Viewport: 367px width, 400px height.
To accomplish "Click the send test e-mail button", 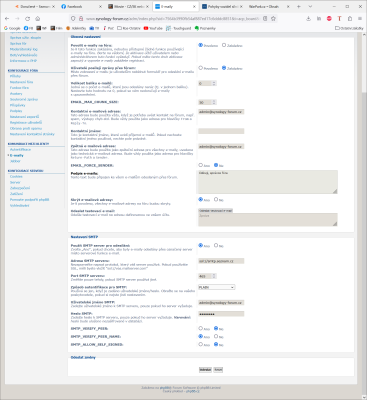I will click(x=215, y=211).
